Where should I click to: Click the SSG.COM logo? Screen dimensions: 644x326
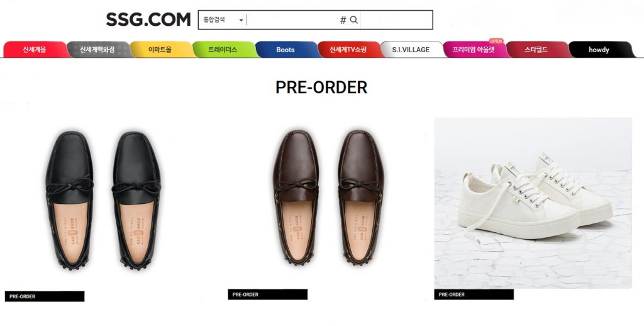pyautogui.click(x=148, y=20)
